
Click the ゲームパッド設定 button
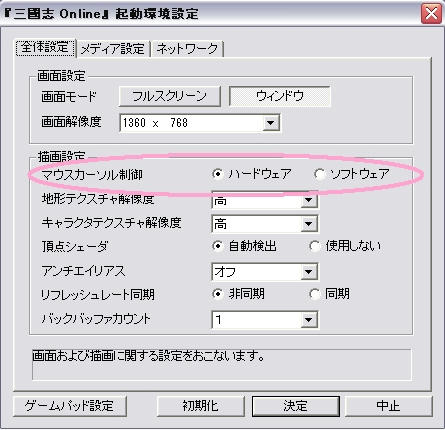click(x=70, y=406)
